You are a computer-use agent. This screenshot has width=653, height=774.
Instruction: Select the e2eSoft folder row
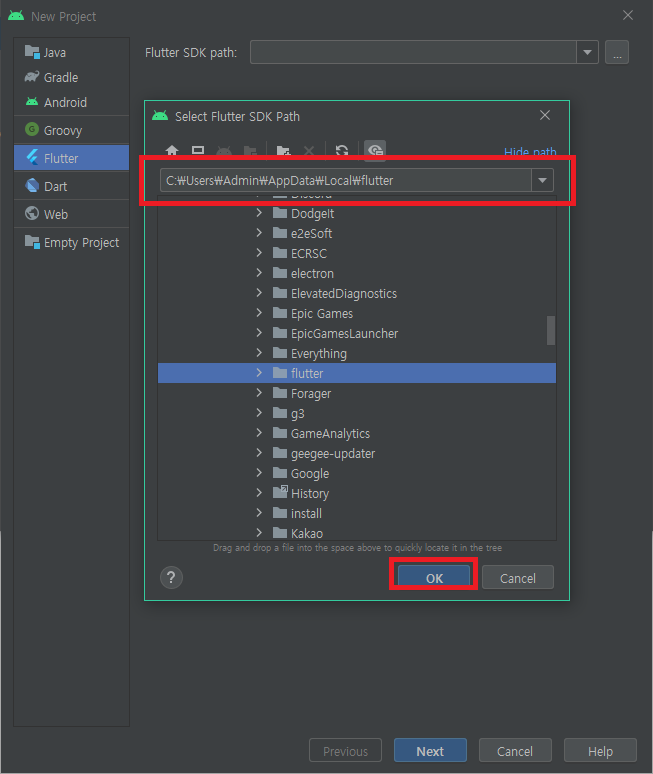[356, 233]
